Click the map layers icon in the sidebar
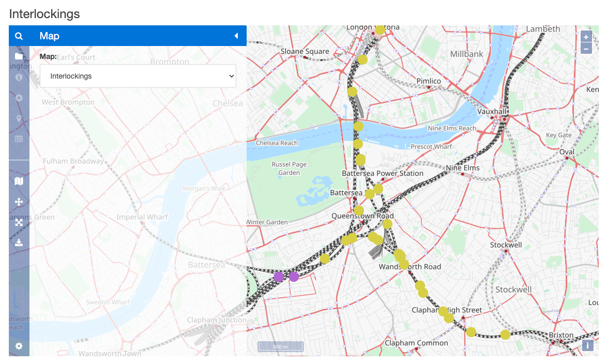The width and height of the screenshot is (607, 364). (x=19, y=181)
